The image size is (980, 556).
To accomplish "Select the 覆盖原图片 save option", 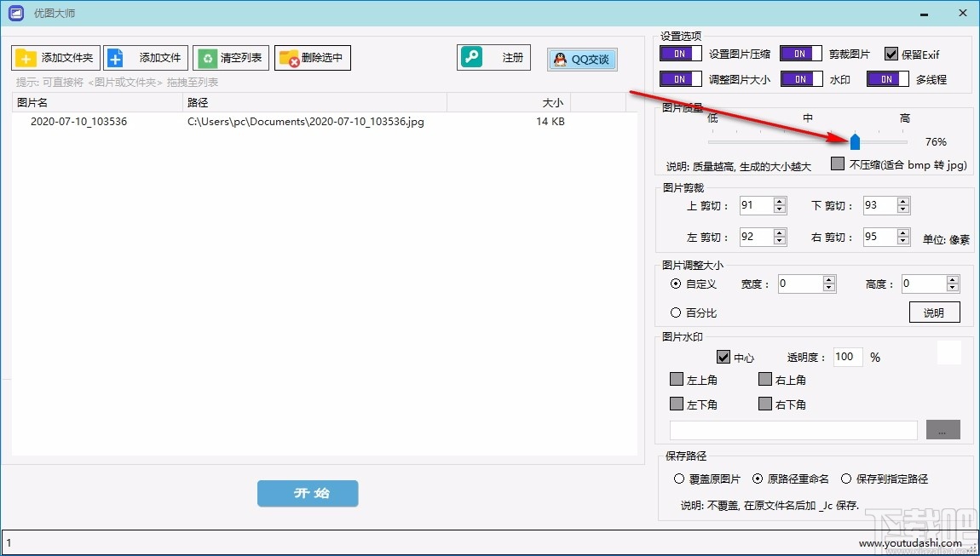I will coord(678,479).
